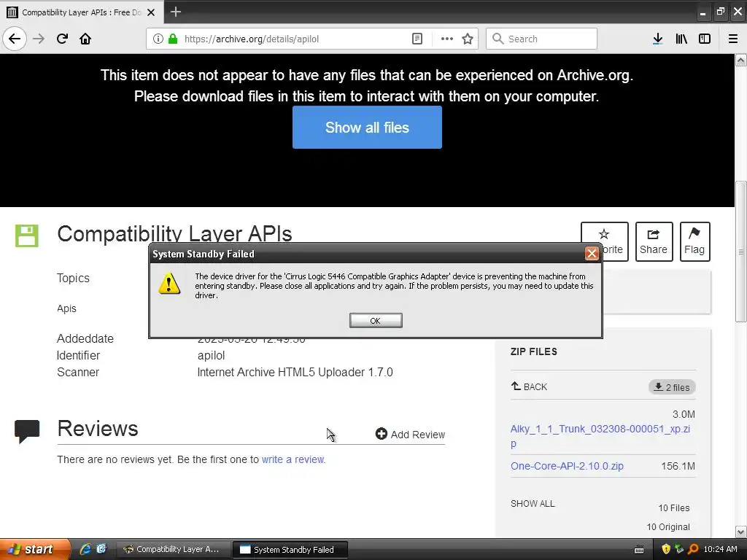Screen dimensions: 747x560
Task: Click the second quick launch browser icon
Action: 101,549
